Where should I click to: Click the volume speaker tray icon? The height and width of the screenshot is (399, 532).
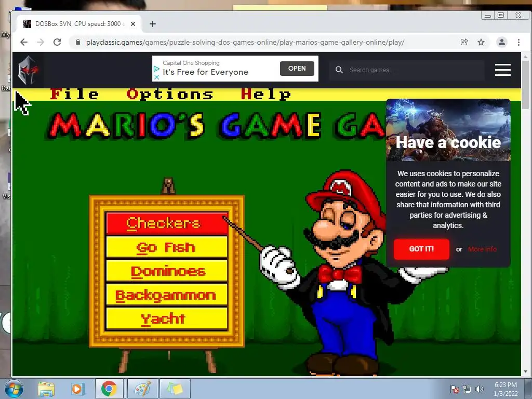(x=479, y=389)
